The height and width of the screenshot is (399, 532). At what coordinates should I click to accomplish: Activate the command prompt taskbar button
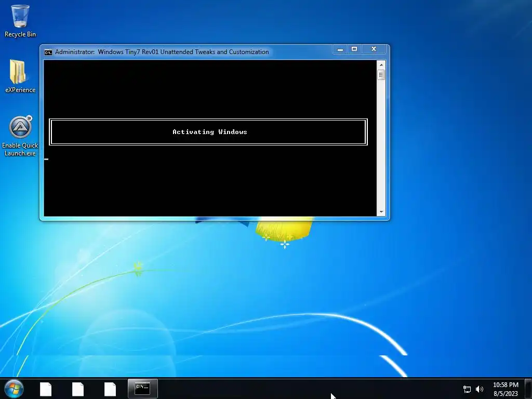pyautogui.click(x=142, y=389)
